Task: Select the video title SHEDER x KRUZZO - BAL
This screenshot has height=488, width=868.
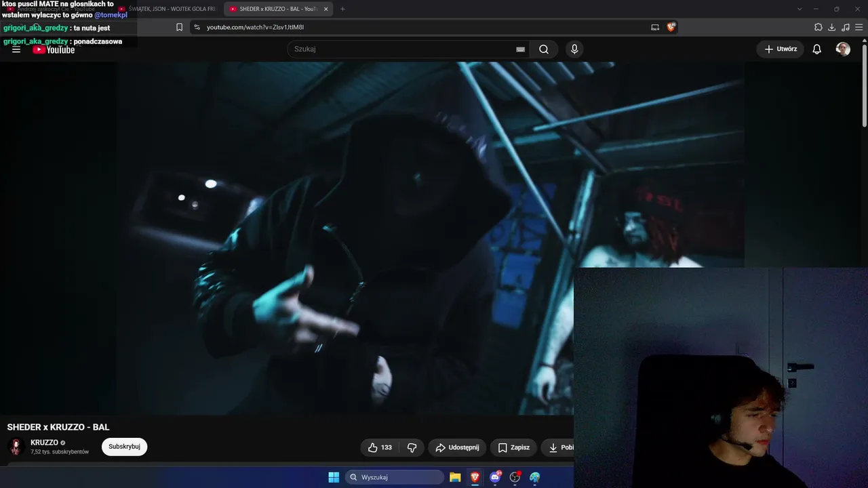Action: 58,427
